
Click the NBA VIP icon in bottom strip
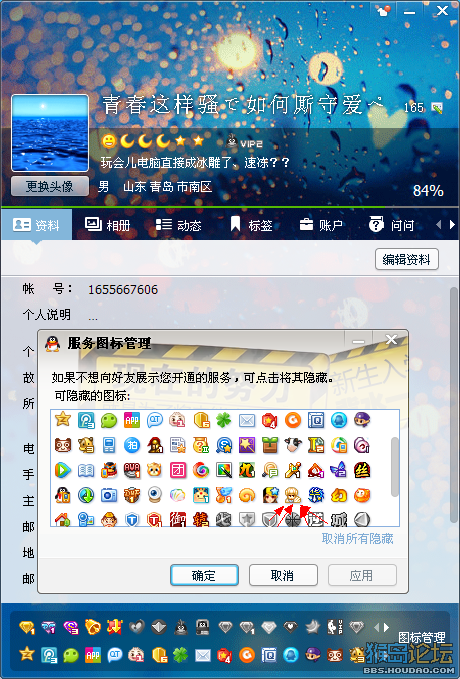(335, 627)
